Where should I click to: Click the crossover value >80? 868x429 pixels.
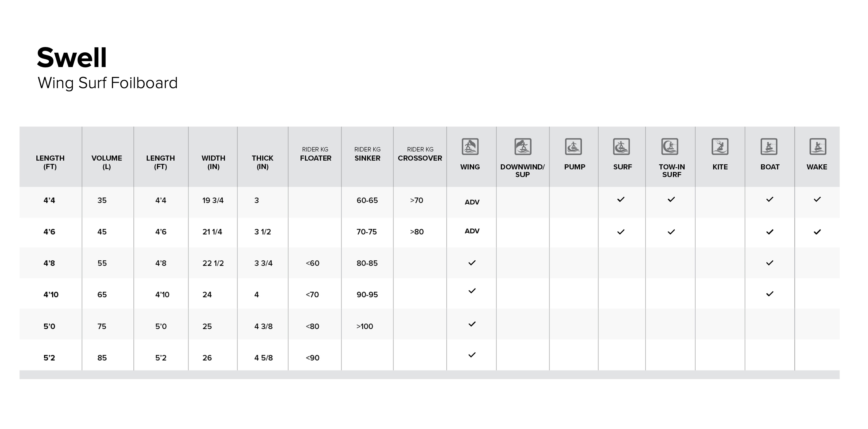[417, 232]
